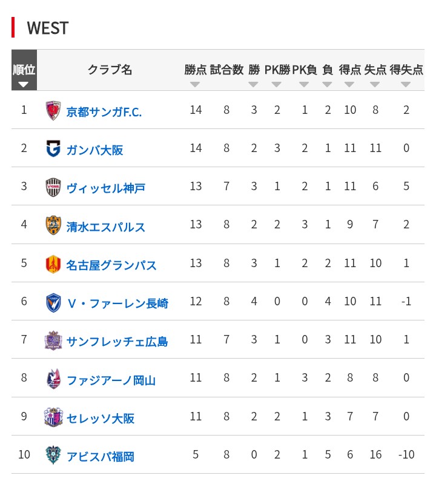Click the Sanfrecce Hiroshima club crest
436x504 pixels.
53,341
